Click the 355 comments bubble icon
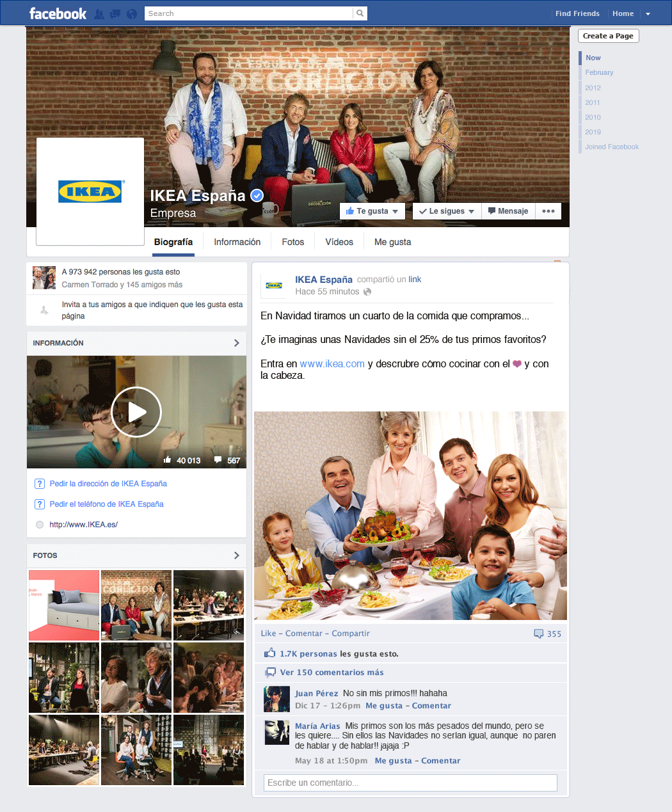672x812 pixels. tap(539, 634)
